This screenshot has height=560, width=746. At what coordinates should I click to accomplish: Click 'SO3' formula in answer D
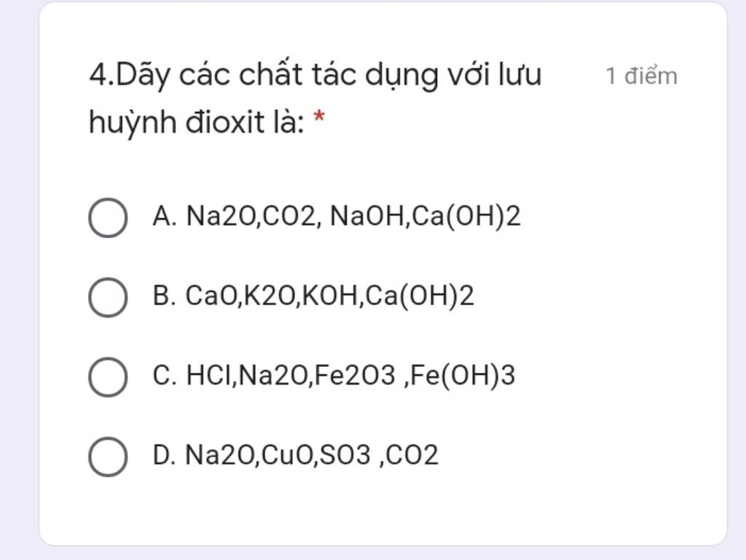tap(345, 455)
